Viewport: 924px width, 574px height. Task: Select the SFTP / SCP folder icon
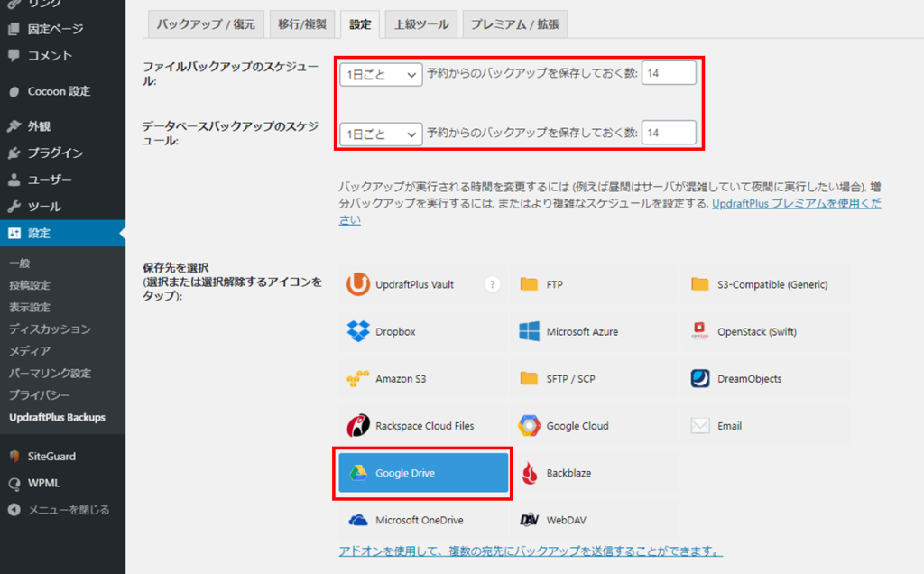point(529,378)
